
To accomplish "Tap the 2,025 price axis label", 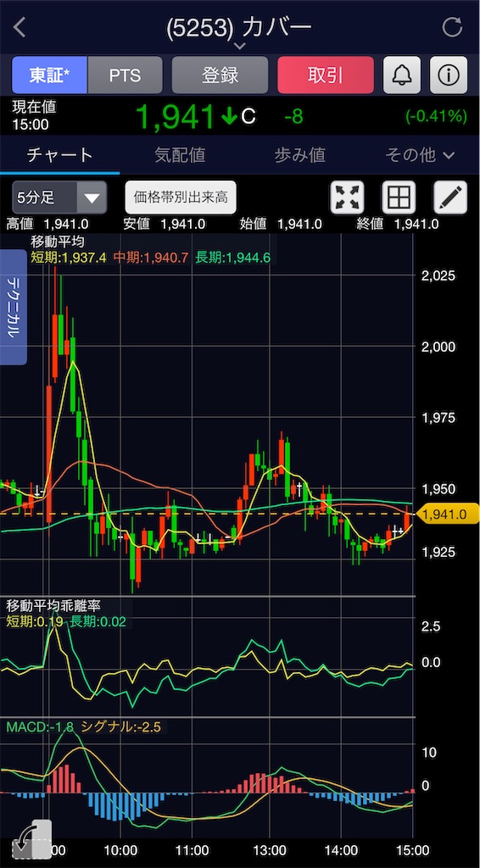I will pyautogui.click(x=438, y=275).
